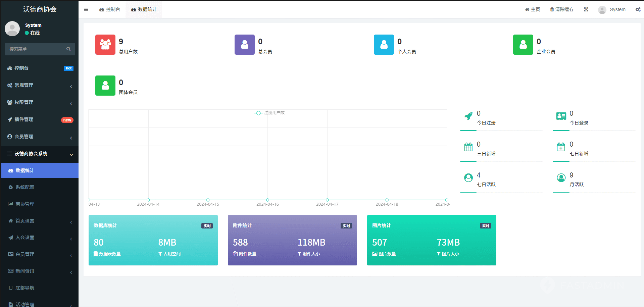Click search magnifier icon in menu search
Image resolution: width=644 pixels, height=307 pixels.
[68, 49]
